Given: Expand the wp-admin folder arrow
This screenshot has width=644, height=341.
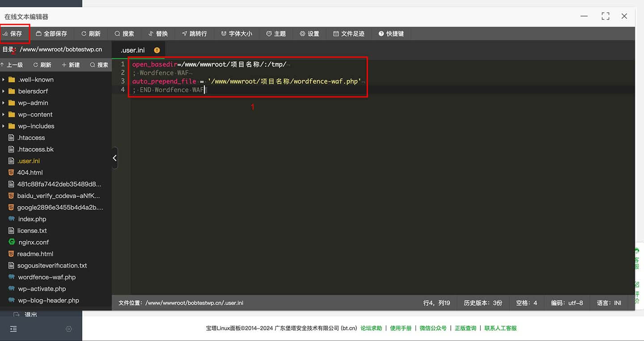Looking at the screenshot, I should click(4, 103).
